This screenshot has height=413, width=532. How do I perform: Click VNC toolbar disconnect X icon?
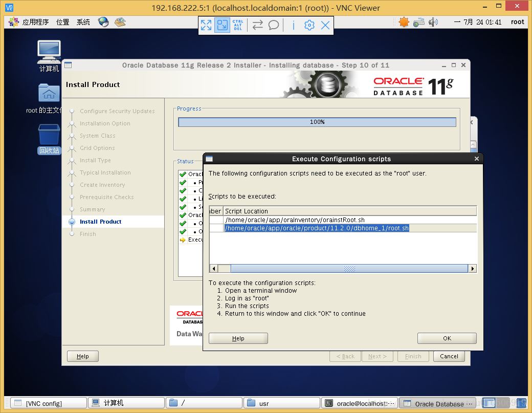tap(325, 25)
